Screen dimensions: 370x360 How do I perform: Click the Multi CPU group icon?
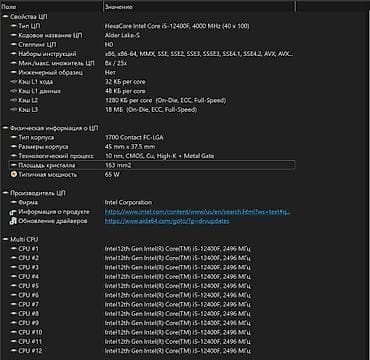click(5, 240)
